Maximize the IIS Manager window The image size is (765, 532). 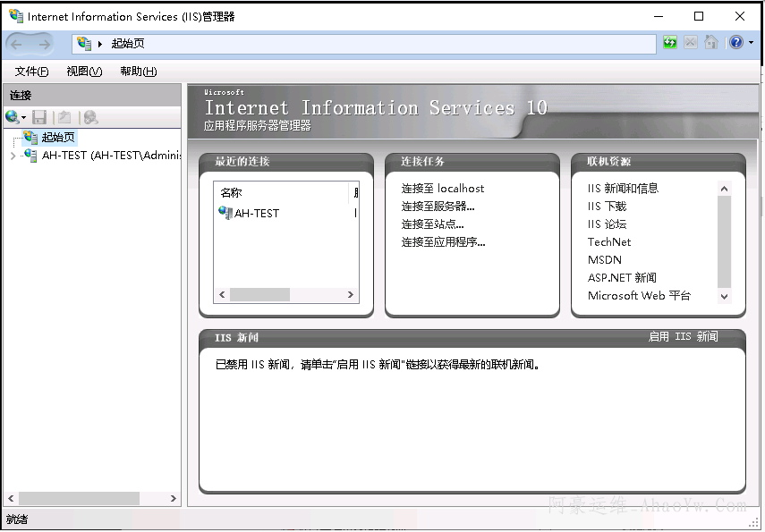699,17
